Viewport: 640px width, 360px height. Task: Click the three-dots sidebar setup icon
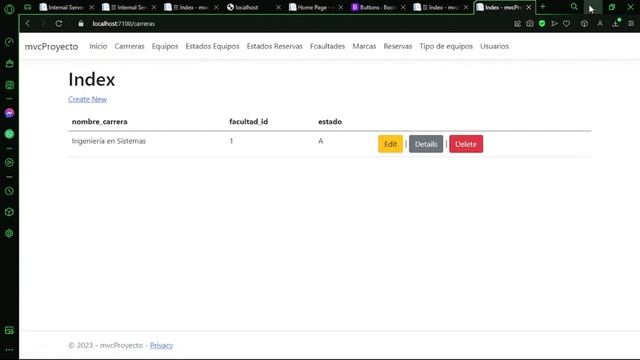(x=9, y=350)
